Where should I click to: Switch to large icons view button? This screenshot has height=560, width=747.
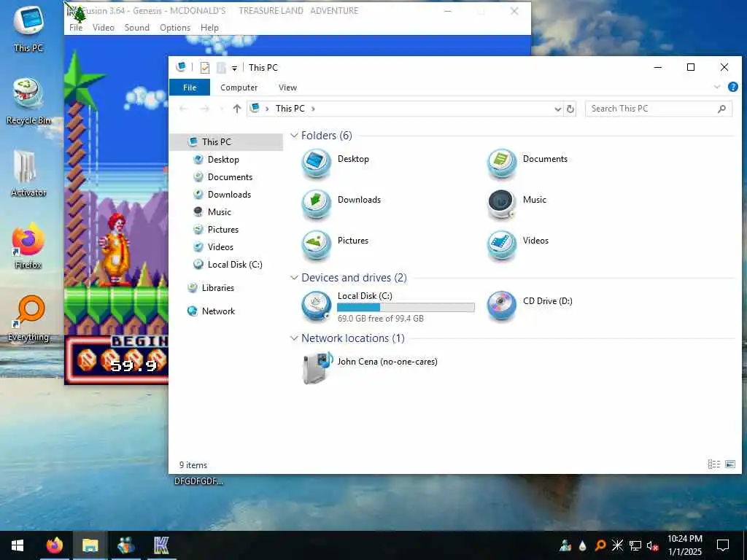[x=729, y=464]
